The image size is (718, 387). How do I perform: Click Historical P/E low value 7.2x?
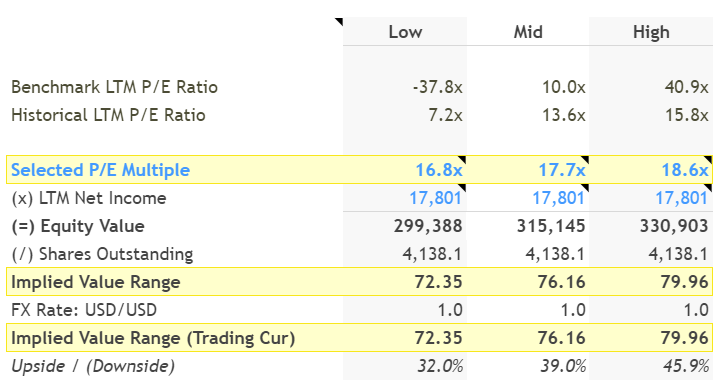click(x=446, y=115)
